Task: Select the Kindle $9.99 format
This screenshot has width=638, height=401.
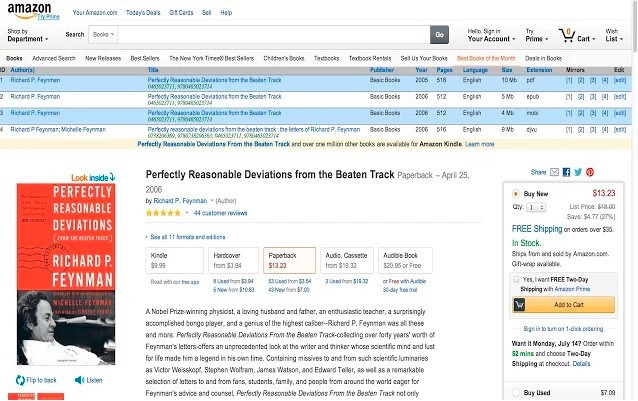Action: click(175, 260)
